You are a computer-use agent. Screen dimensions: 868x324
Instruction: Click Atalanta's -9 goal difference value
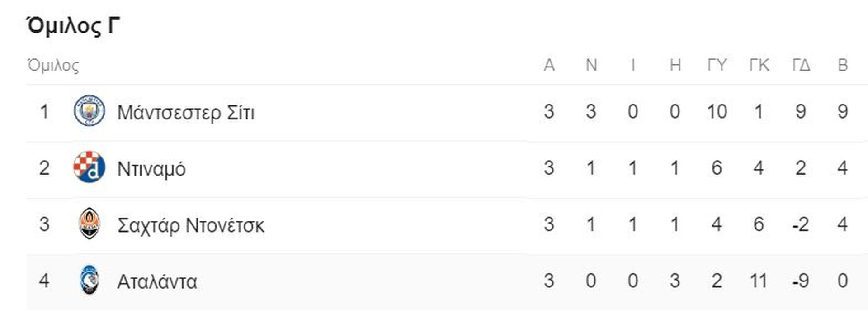801,281
